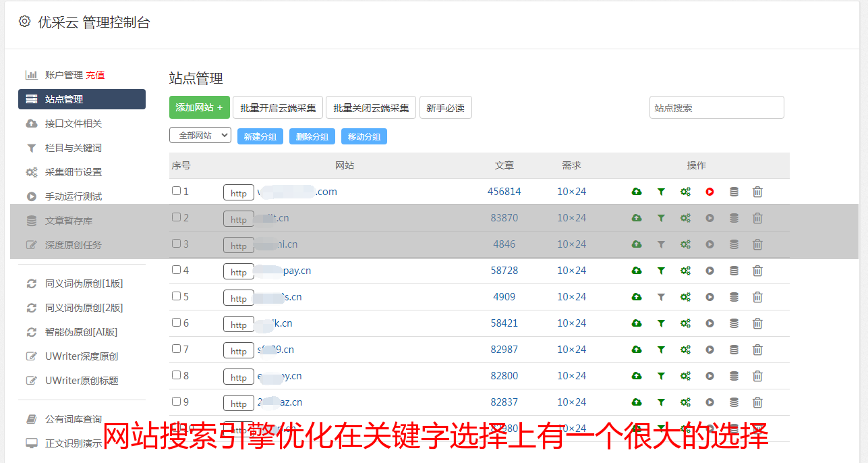The height and width of the screenshot is (463, 868).
Task: Click the gears icon in row 9
Action: (x=685, y=402)
